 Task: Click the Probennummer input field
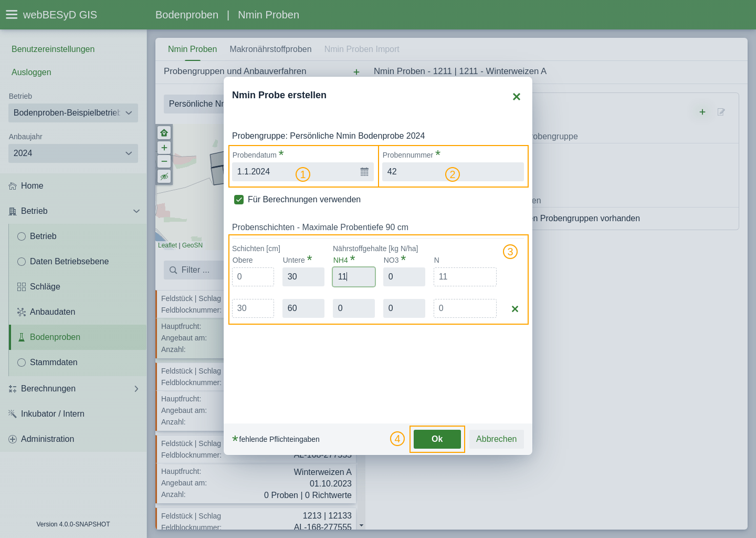(x=453, y=172)
